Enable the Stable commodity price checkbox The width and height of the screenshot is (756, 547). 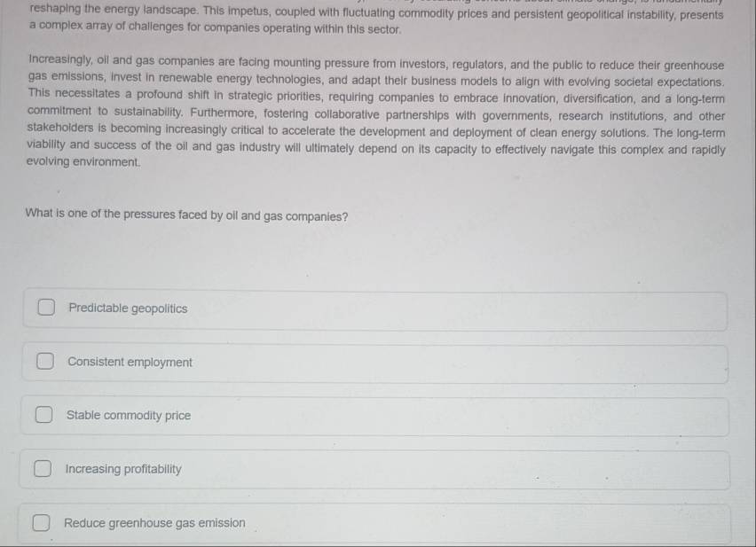[x=43, y=414]
